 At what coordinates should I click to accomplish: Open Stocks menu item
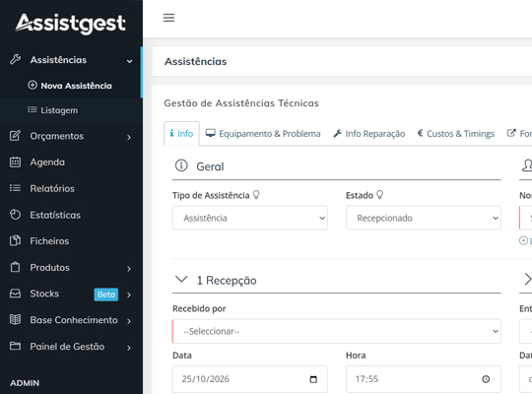click(71, 294)
